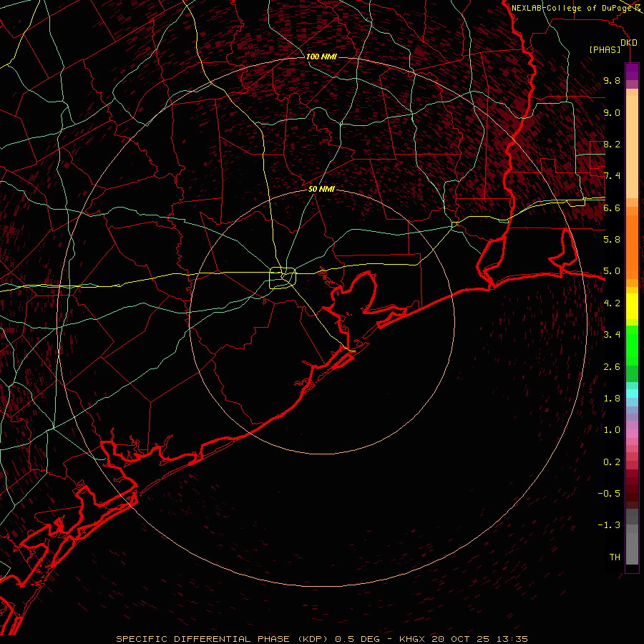
Task: Click the 50 NMI range ring label
Action: (321, 189)
